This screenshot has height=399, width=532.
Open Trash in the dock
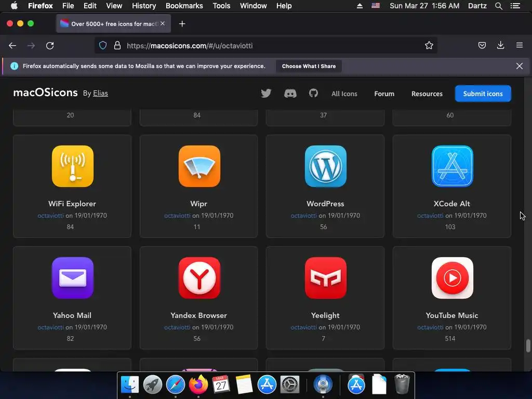[402, 384]
